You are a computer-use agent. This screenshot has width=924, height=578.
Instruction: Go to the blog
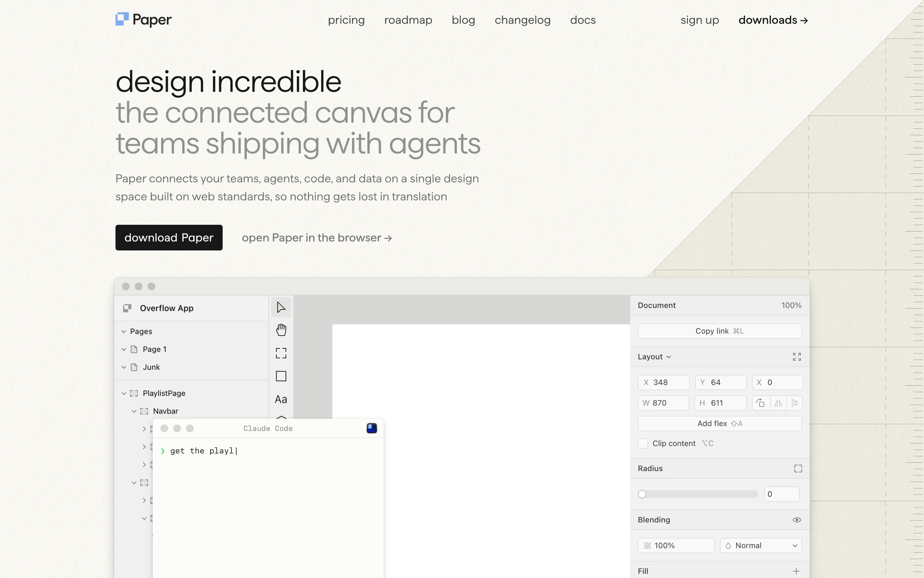[464, 20]
